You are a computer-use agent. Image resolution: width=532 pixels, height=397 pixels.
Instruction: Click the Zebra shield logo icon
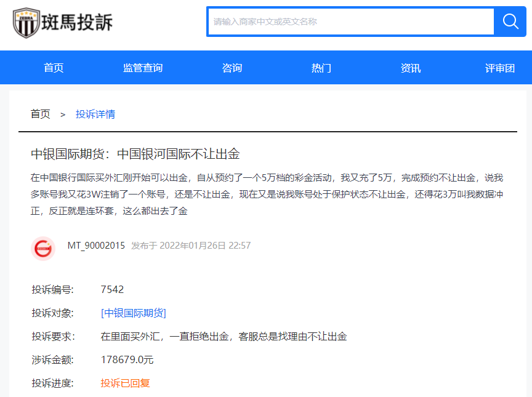(x=26, y=23)
